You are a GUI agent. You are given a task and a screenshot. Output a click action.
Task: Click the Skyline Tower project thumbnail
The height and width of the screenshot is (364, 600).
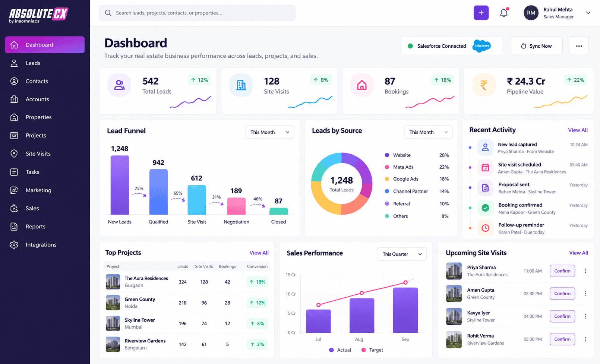tap(113, 323)
